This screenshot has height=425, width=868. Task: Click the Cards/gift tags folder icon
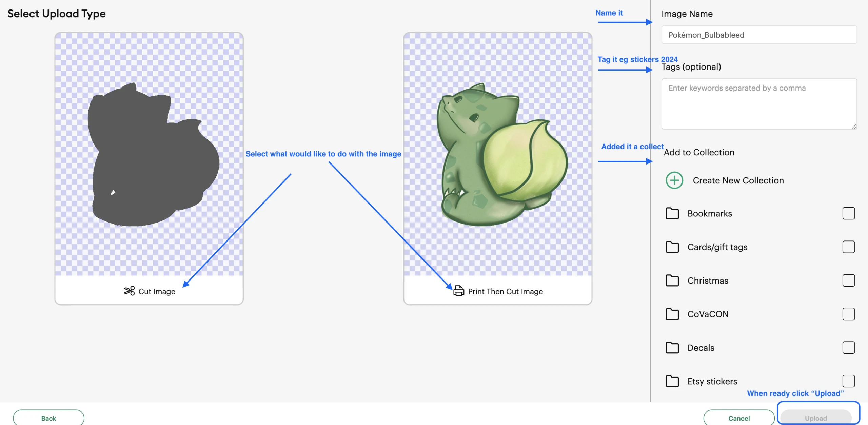[x=672, y=247]
